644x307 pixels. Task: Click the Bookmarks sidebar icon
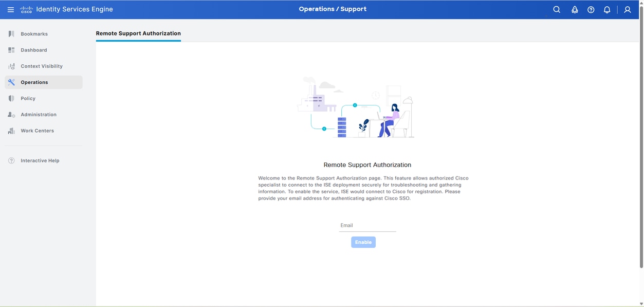click(11, 33)
